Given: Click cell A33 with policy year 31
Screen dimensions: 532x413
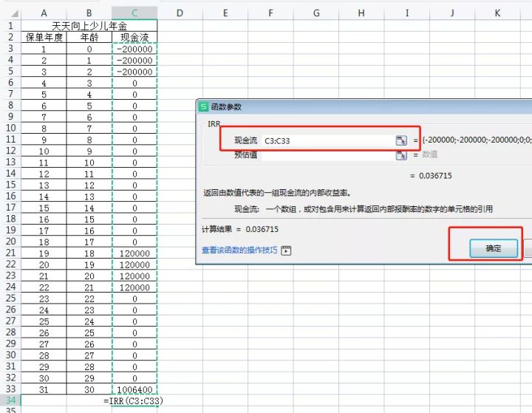Looking at the screenshot, I should [44, 389].
